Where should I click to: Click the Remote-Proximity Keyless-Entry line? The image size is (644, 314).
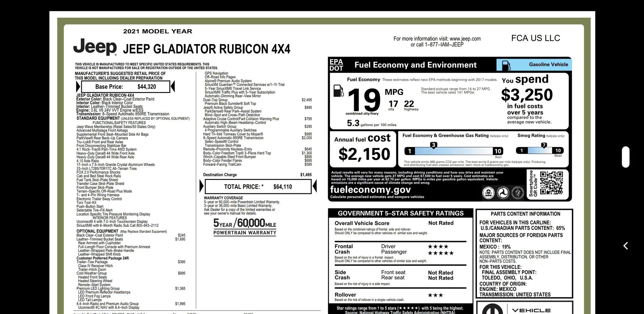(257, 149)
